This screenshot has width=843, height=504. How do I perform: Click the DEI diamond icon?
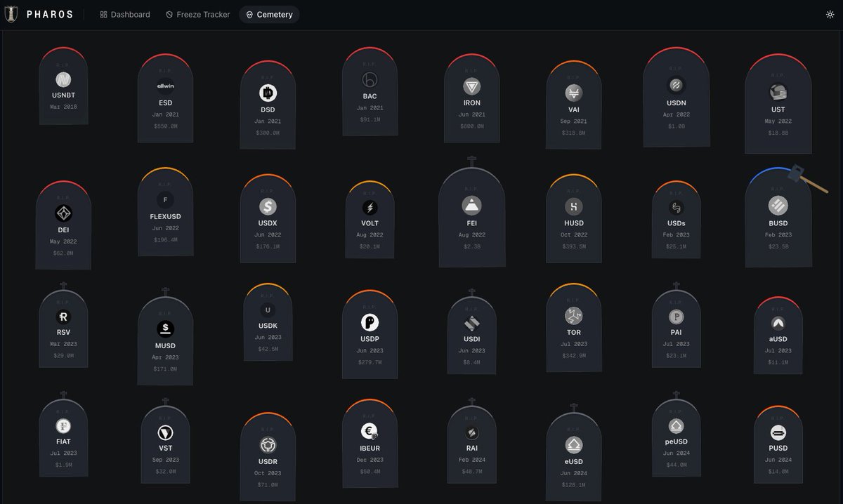63,212
